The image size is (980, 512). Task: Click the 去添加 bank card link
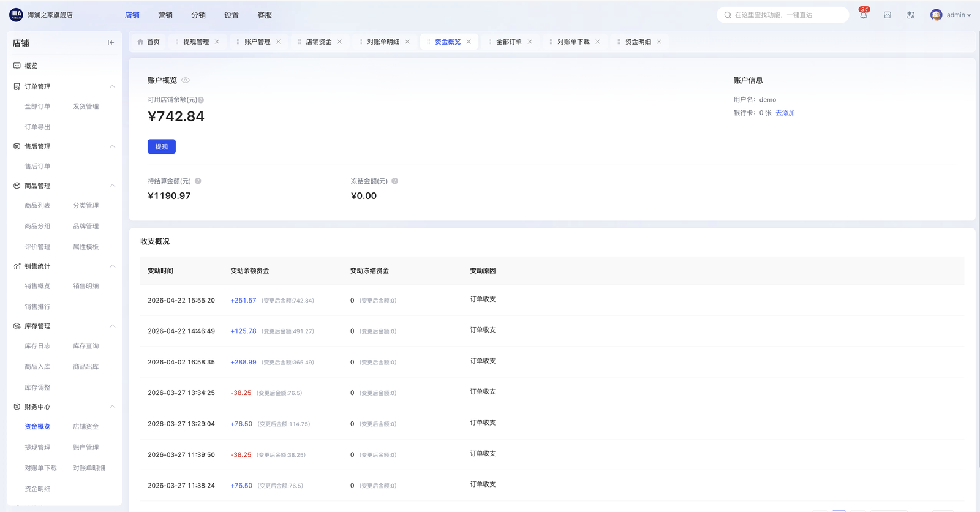[785, 113]
